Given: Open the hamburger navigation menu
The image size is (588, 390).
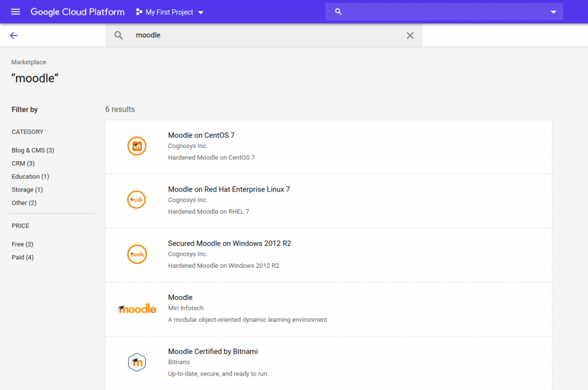Looking at the screenshot, I should pyautogui.click(x=16, y=12).
